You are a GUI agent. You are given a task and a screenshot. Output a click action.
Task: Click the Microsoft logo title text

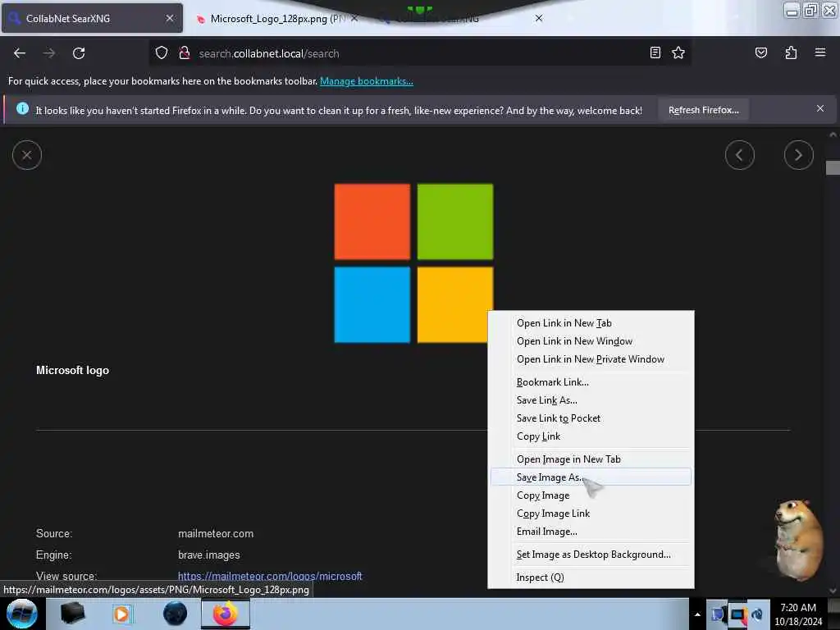[72, 370]
